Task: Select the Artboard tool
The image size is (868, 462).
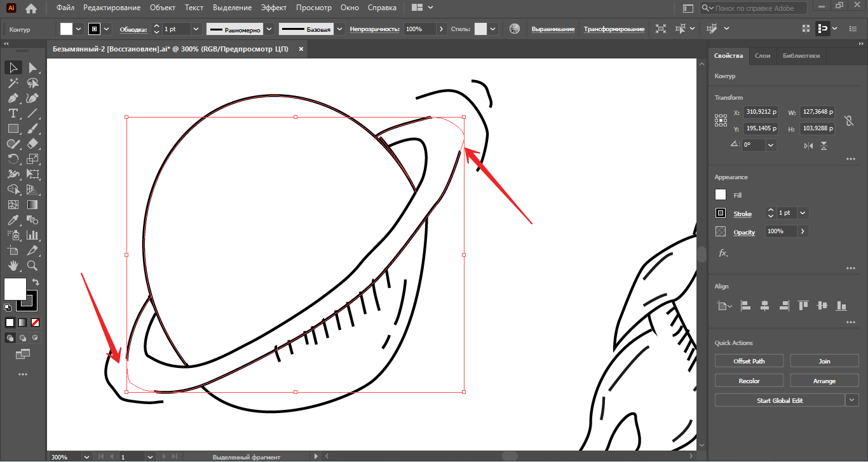Action: [x=13, y=250]
